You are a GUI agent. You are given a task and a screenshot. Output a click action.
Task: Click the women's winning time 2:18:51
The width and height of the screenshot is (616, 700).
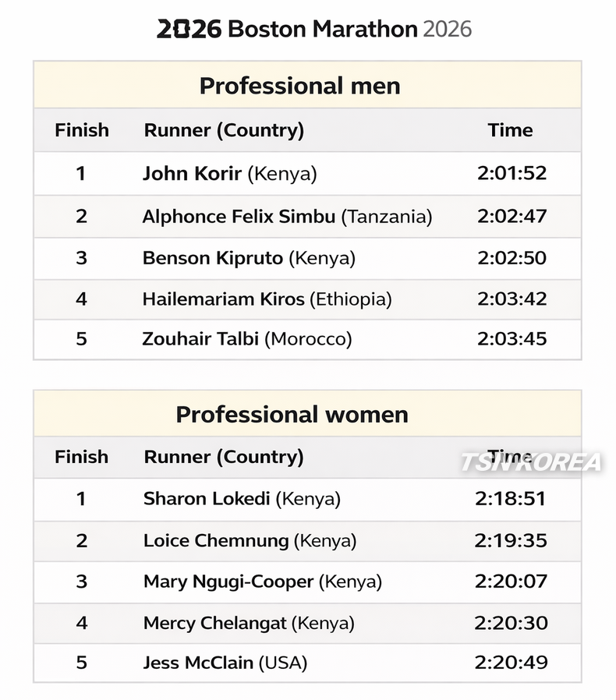[x=511, y=499]
